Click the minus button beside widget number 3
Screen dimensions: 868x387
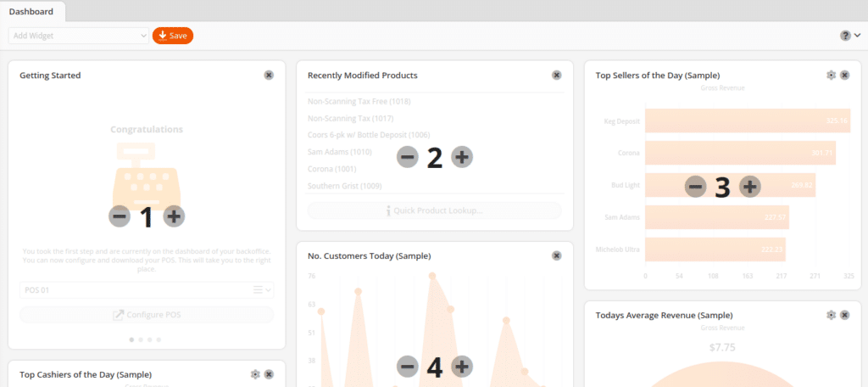click(695, 187)
